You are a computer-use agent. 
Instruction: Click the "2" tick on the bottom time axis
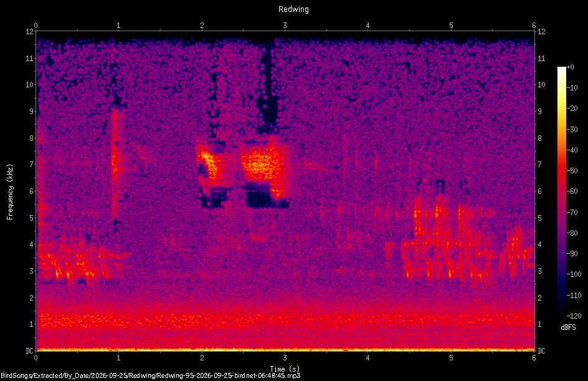(x=202, y=358)
